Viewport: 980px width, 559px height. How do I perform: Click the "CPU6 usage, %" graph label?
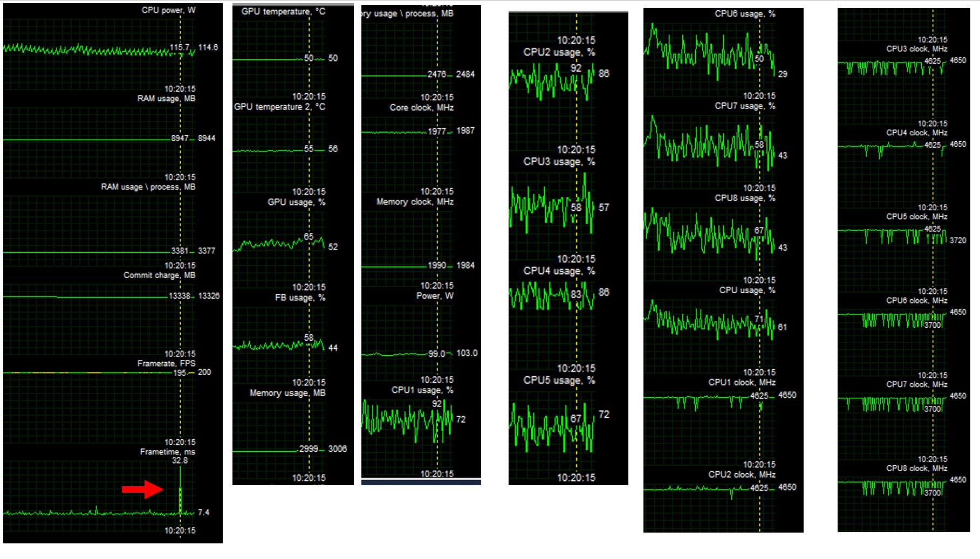click(x=745, y=14)
